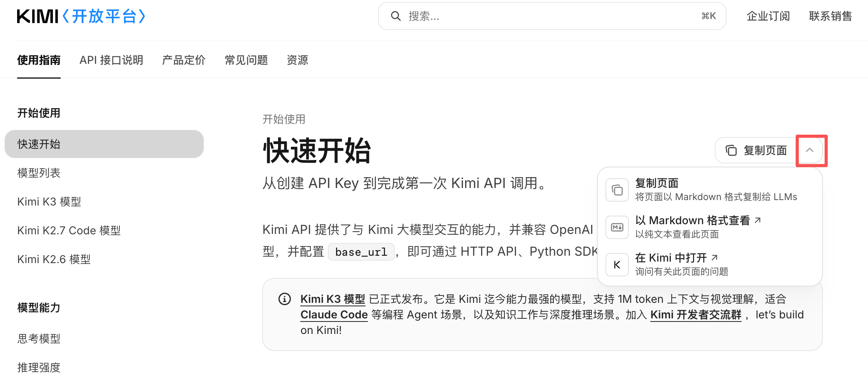Switch to API 接口说明 tab

pos(112,60)
